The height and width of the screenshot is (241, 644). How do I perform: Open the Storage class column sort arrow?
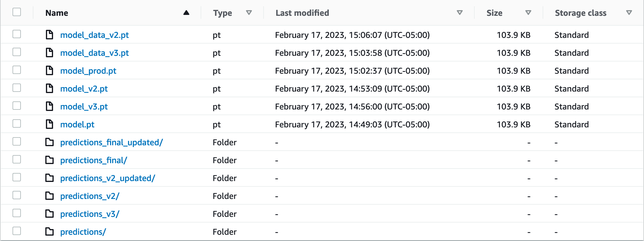point(629,13)
